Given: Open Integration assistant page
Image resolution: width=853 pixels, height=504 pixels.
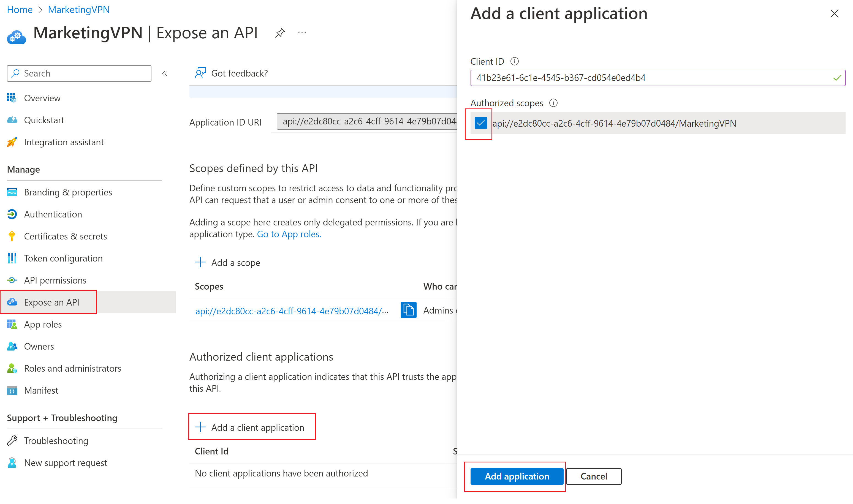Looking at the screenshot, I should 64,142.
